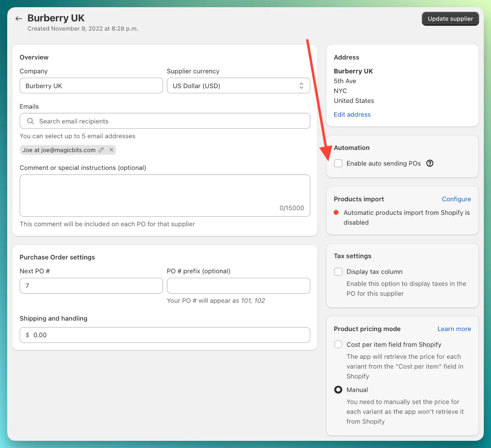Click the 'Tax settings' heading
491x448 pixels.
(x=353, y=256)
